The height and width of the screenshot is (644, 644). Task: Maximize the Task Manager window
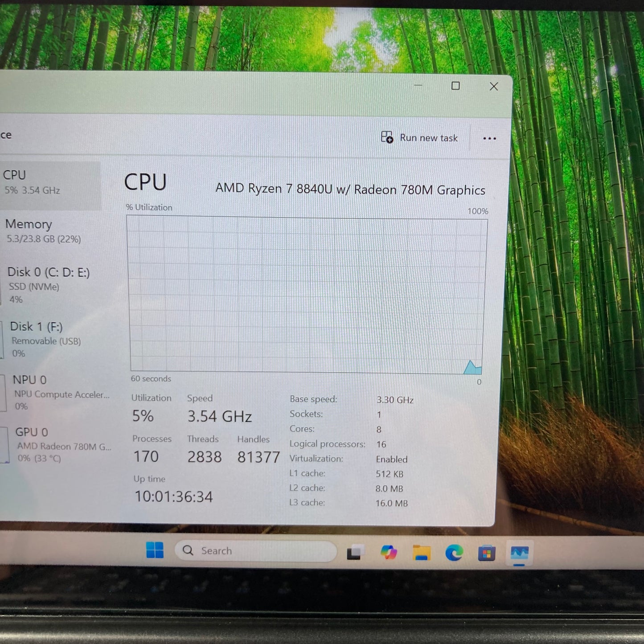[x=455, y=86]
